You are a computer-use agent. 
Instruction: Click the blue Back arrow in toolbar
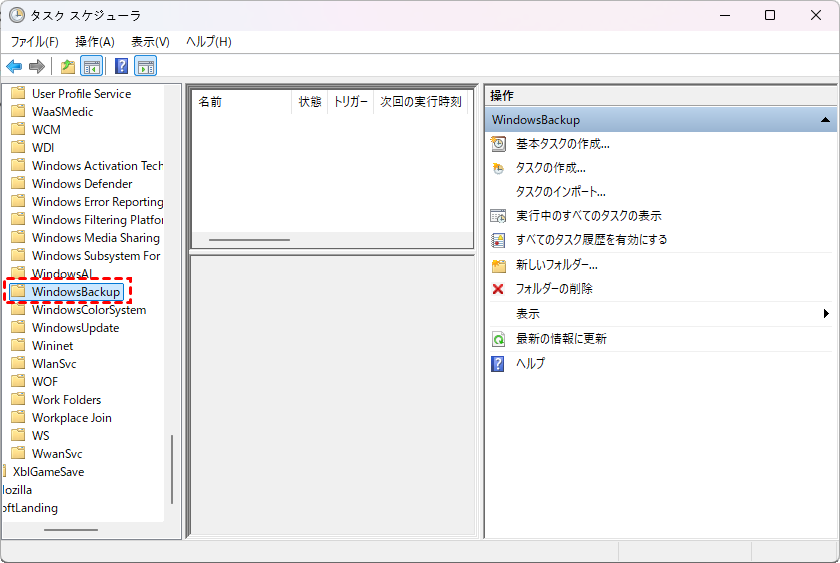click(x=14, y=67)
